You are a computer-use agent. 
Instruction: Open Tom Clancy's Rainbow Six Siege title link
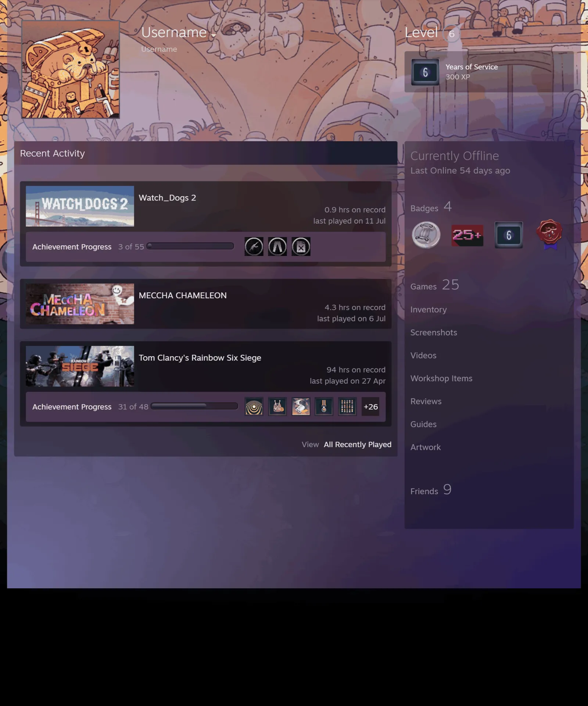[200, 358]
